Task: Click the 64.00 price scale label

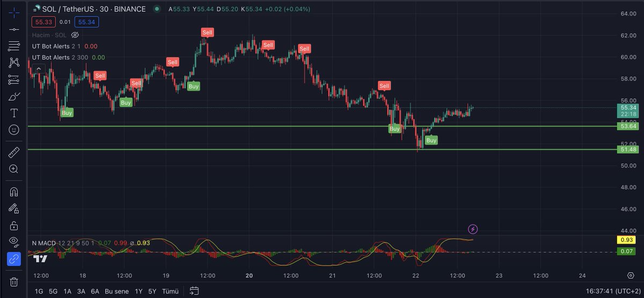Action: [x=628, y=13]
